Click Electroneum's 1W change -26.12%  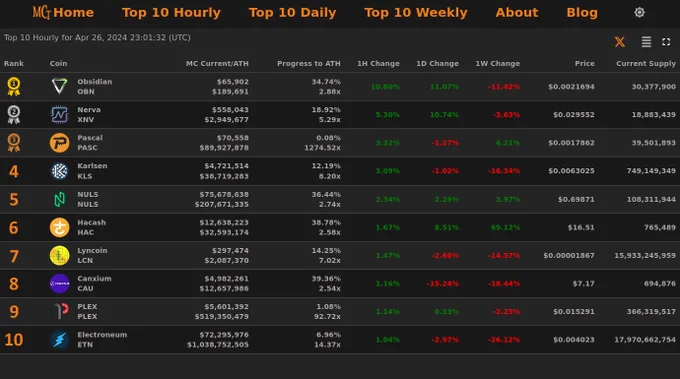click(504, 340)
